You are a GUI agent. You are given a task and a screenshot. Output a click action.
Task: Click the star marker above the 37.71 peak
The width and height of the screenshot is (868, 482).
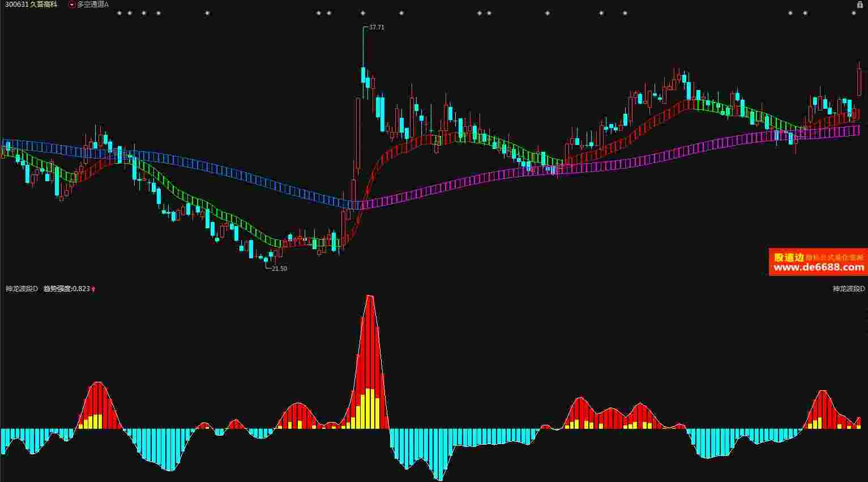point(362,13)
